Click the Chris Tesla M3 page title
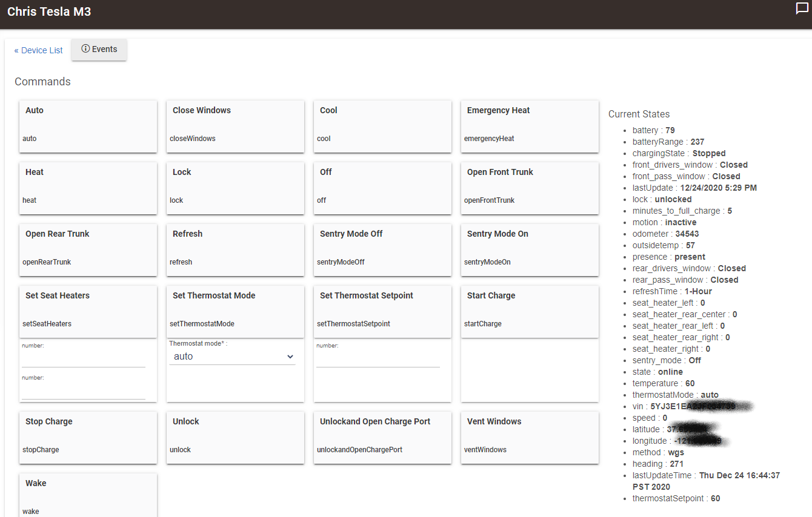The width and height of the screenshot is (812, 517). coord(49,12)
